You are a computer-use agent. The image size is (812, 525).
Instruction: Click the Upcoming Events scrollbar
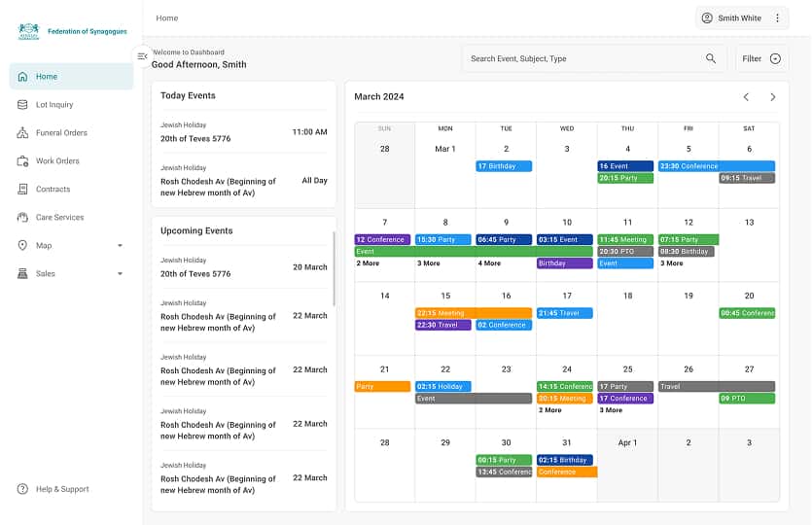click(x=334, y=267)
